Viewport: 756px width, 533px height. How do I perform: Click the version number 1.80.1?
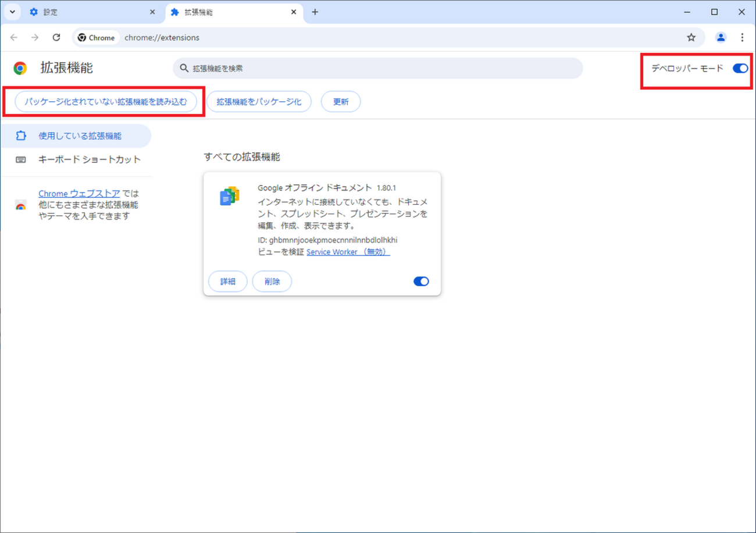386,188
